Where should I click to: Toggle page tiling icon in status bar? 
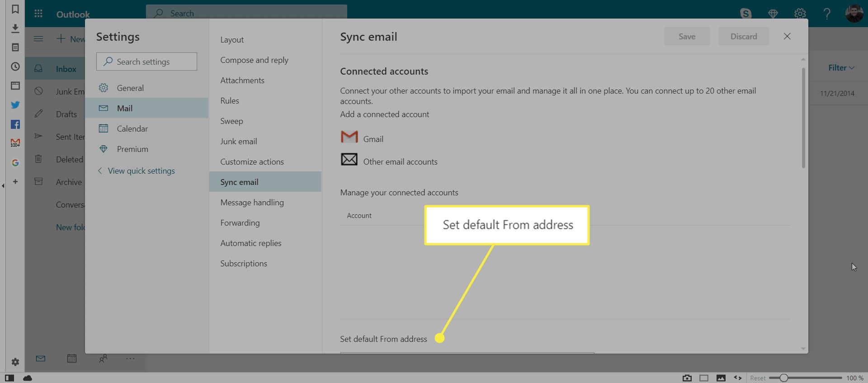(x=704, y=378)
